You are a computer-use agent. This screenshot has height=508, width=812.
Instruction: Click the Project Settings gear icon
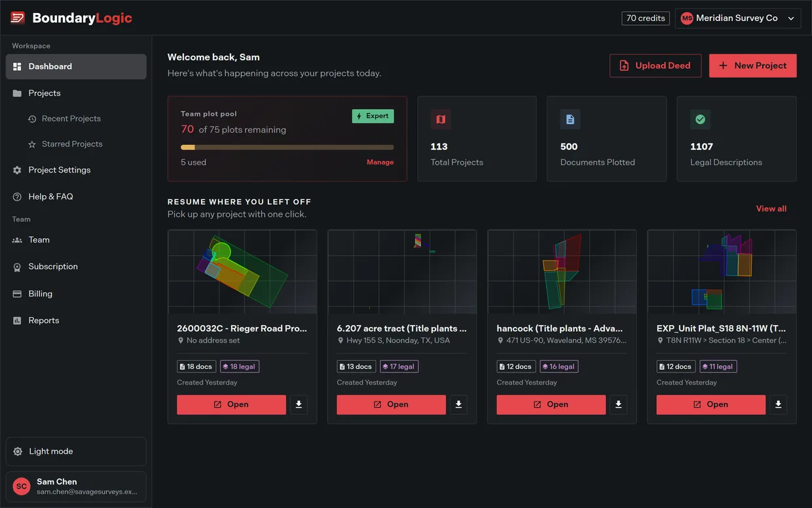tap(17, 170)
